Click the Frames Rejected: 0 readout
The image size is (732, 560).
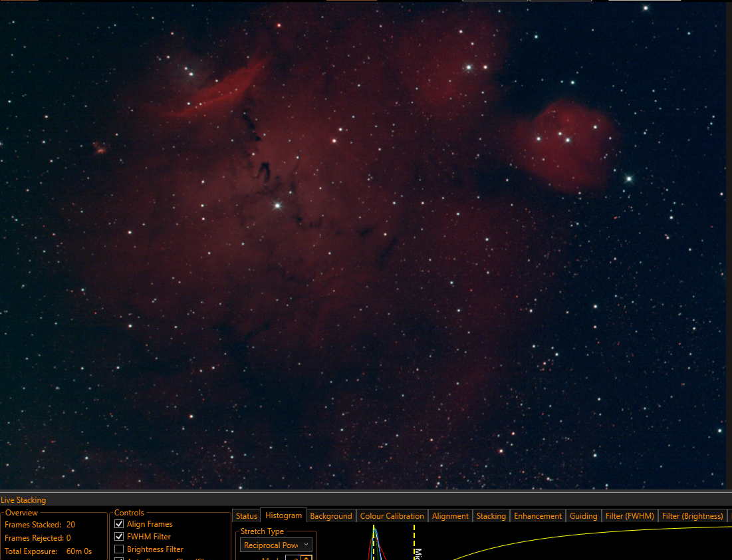coord(37,537)
